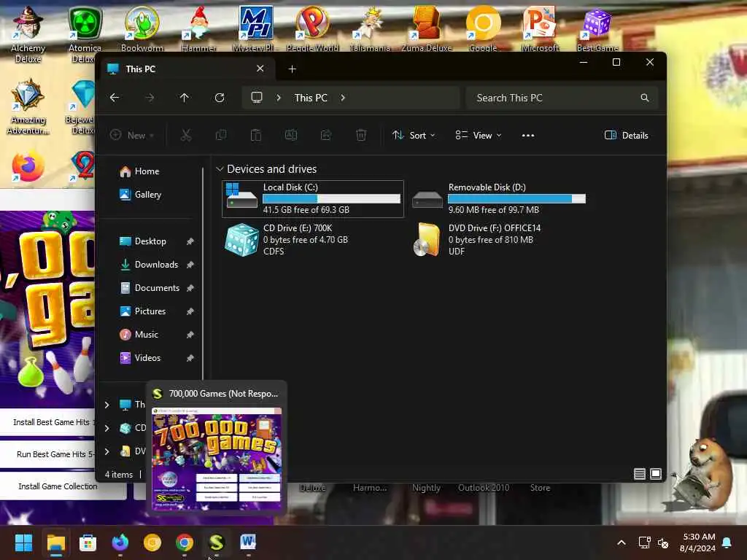The width and height of the screenshot is (747, 560).
Task: Open the View dropdown
Action: (479, 135)
